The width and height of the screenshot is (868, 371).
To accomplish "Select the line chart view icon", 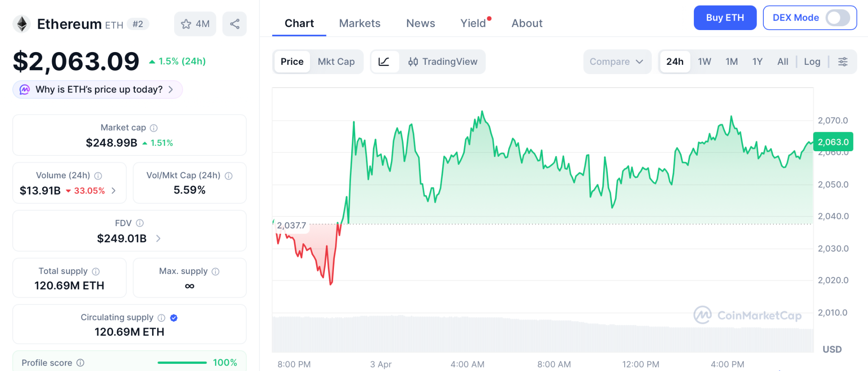I will coord(384,62).
